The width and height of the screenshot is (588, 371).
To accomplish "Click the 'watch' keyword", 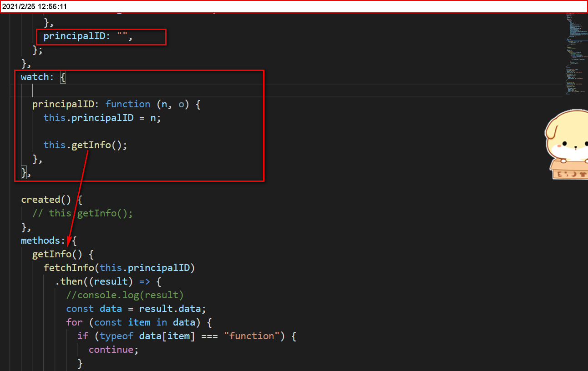I will (35, 77).
